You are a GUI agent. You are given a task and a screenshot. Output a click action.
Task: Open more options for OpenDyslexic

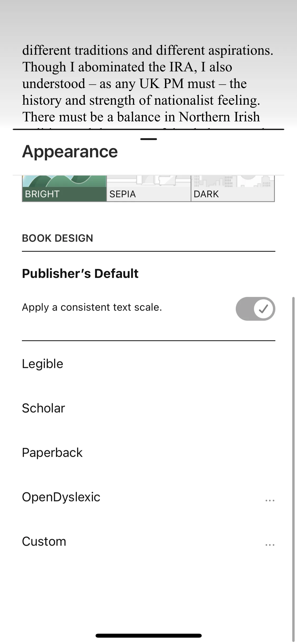coord(270,500)
